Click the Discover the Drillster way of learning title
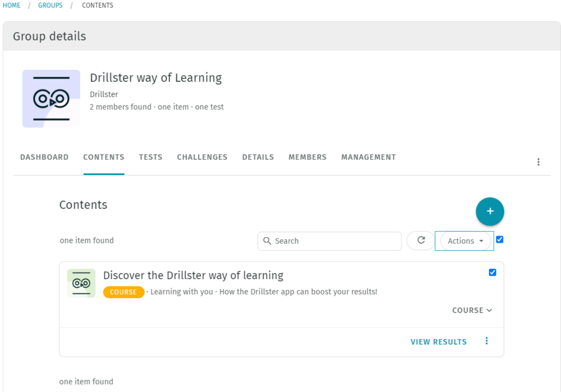This screenshot has height=392, width=561. point(193,276)
